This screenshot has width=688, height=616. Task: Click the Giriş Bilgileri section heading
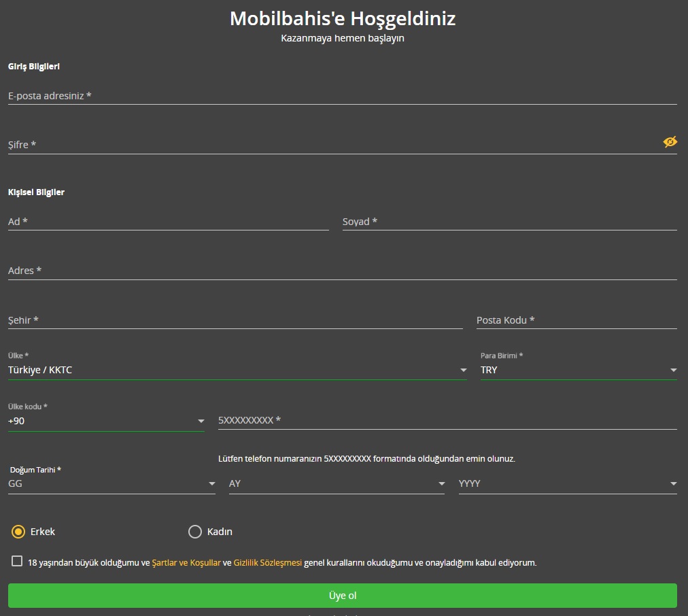(34, 66)
